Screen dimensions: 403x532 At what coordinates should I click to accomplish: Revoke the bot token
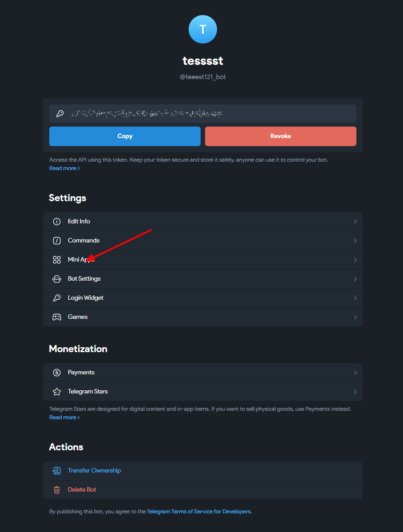click(x=281, y=136)
